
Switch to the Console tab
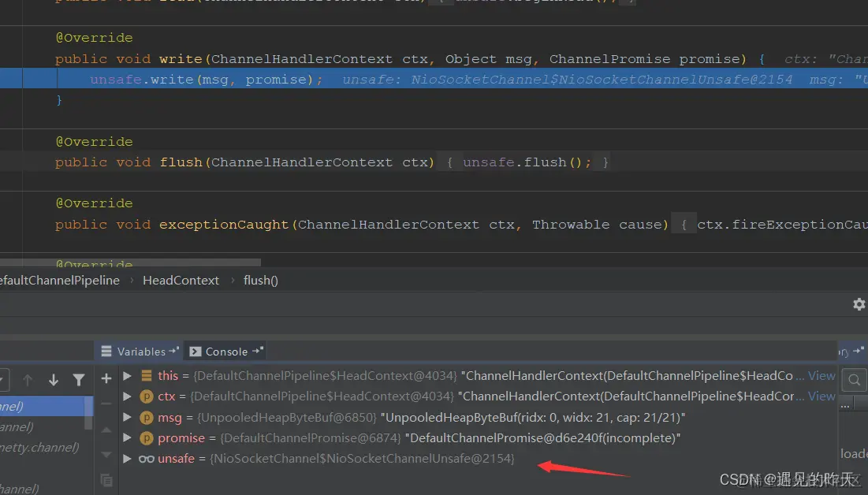(225, 352)
